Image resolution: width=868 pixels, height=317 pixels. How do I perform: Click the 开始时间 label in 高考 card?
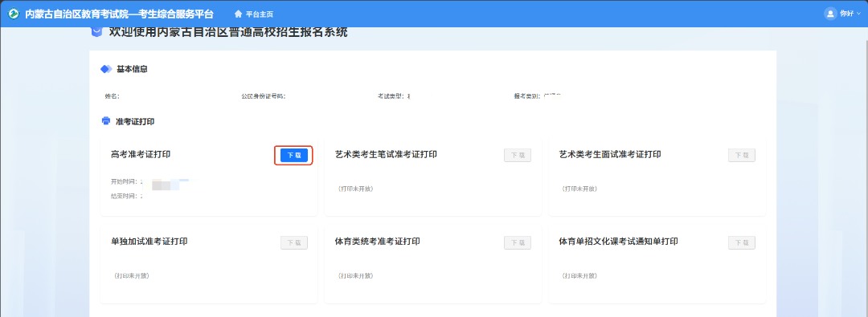[125, 181]
